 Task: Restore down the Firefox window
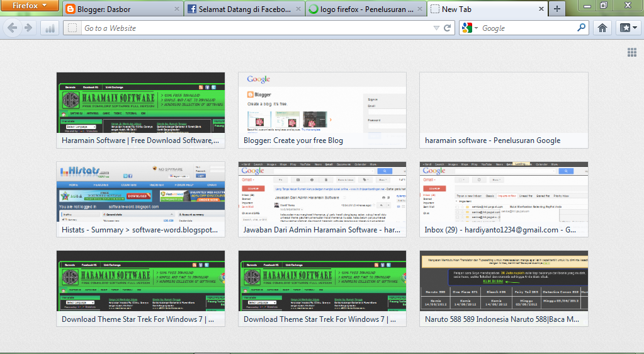(603, 5)
